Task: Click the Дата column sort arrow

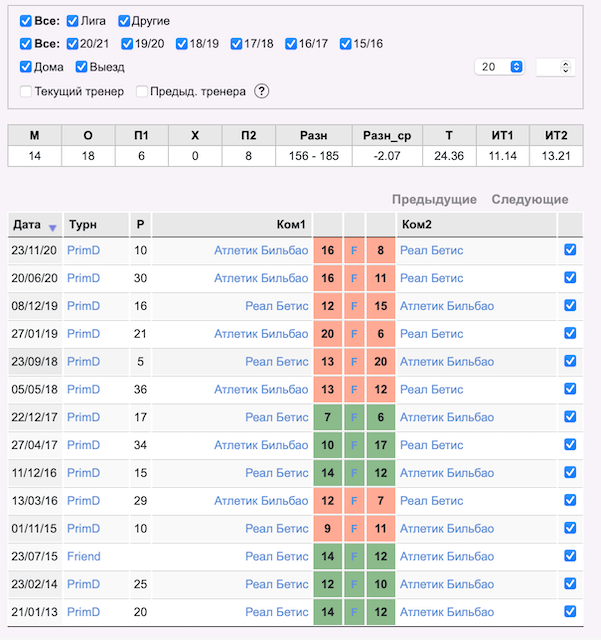Action: click(x=52, y=228)
